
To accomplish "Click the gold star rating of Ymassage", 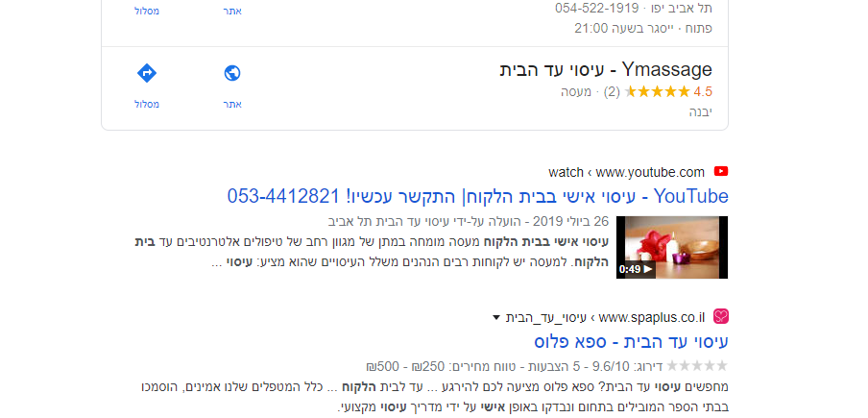I will click(657, 92).
